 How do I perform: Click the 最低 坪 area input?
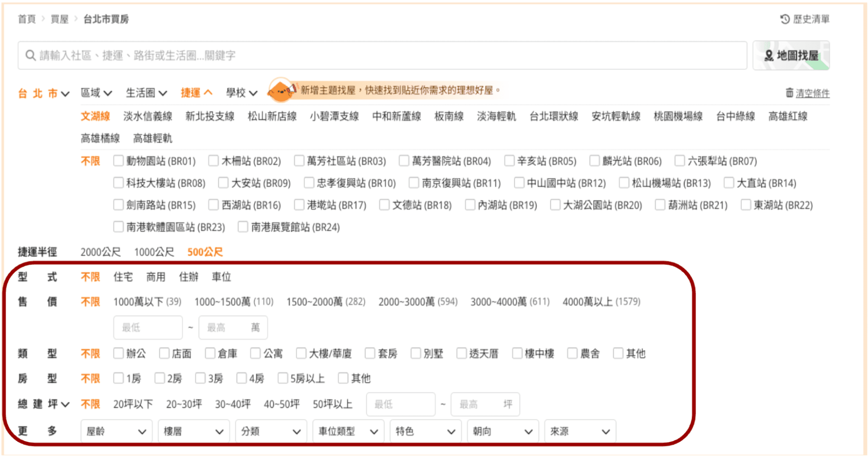coord(401,404)
